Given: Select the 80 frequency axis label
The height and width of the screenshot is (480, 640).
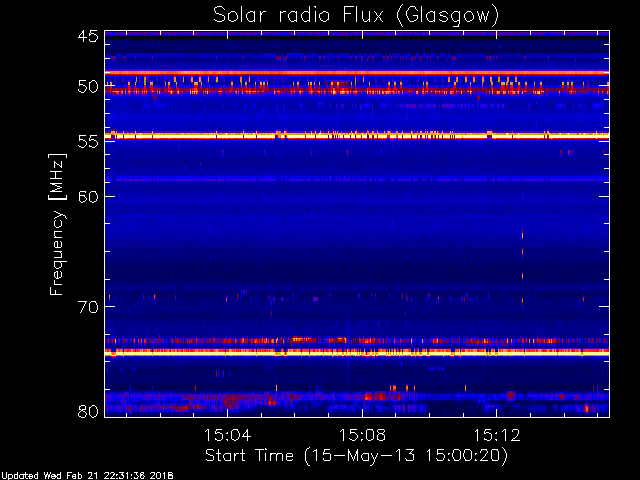Looking at the screenshot, I should click(x=88, y=411).
